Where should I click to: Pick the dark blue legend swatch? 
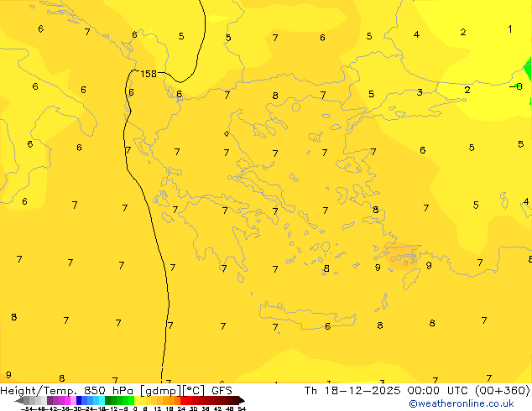tap(79, 400)
